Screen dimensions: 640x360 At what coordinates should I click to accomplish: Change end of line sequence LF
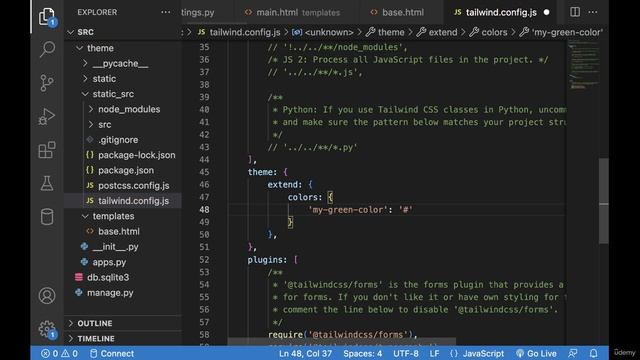coord(434,353)
